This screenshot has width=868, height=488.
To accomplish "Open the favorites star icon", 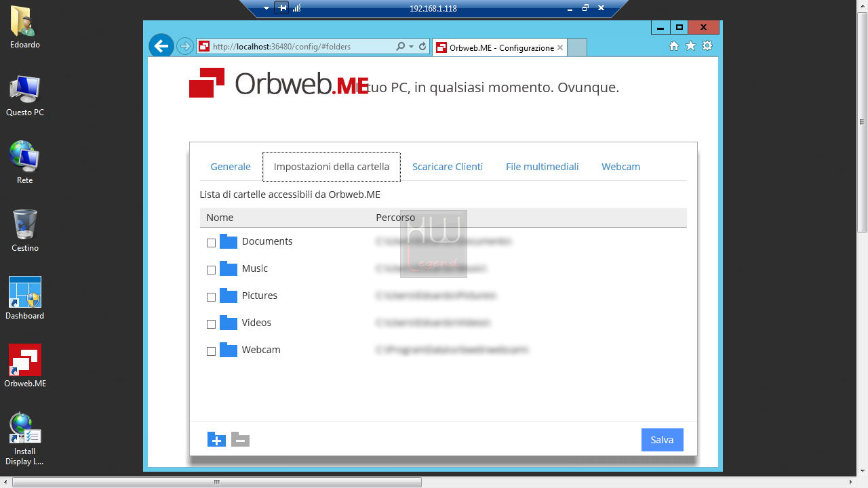I will pyautogui.click(x=690, y=46).
